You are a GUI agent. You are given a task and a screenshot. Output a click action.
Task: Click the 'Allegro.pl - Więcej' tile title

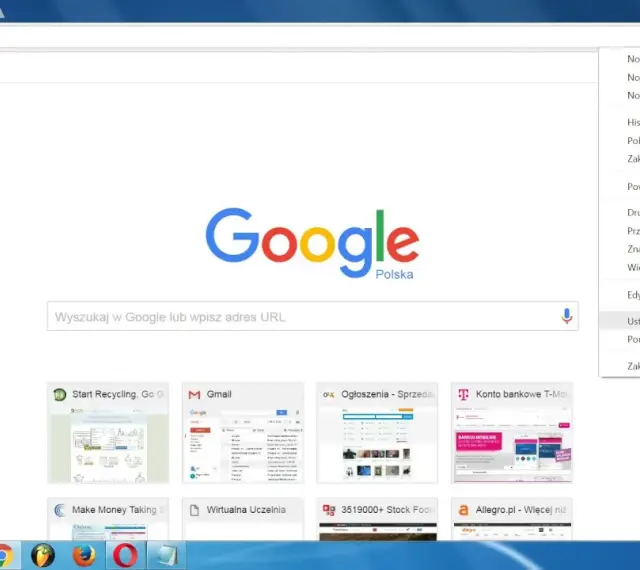point(521,510)
